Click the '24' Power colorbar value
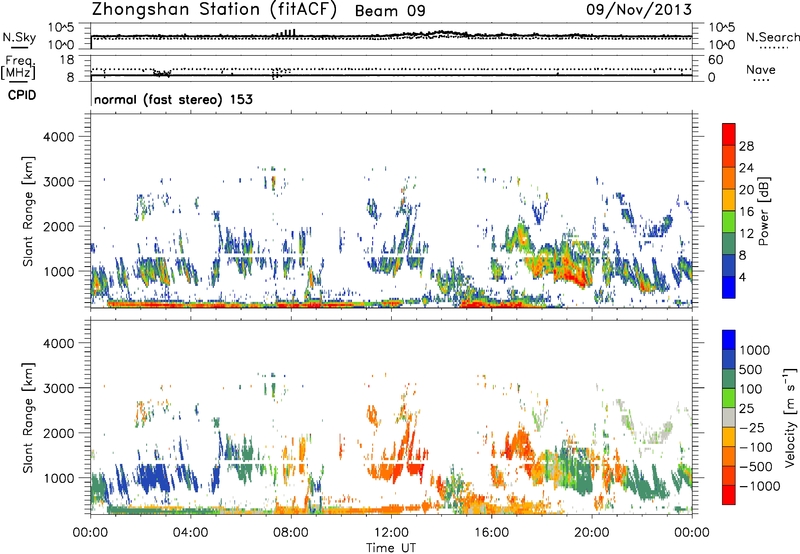This screenshot has width=800, height=554. 746,168
